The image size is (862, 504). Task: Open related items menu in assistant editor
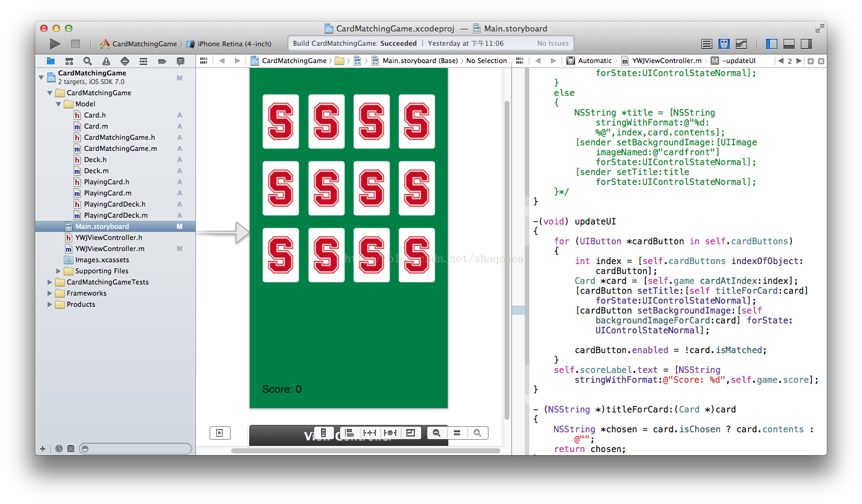coord(519,61)
